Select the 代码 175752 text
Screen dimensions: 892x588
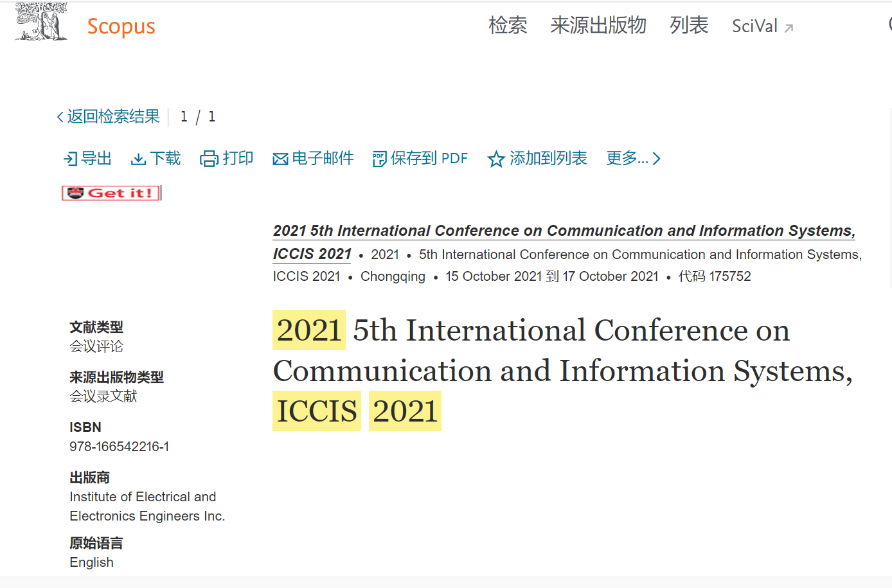(x=715, y=276)
